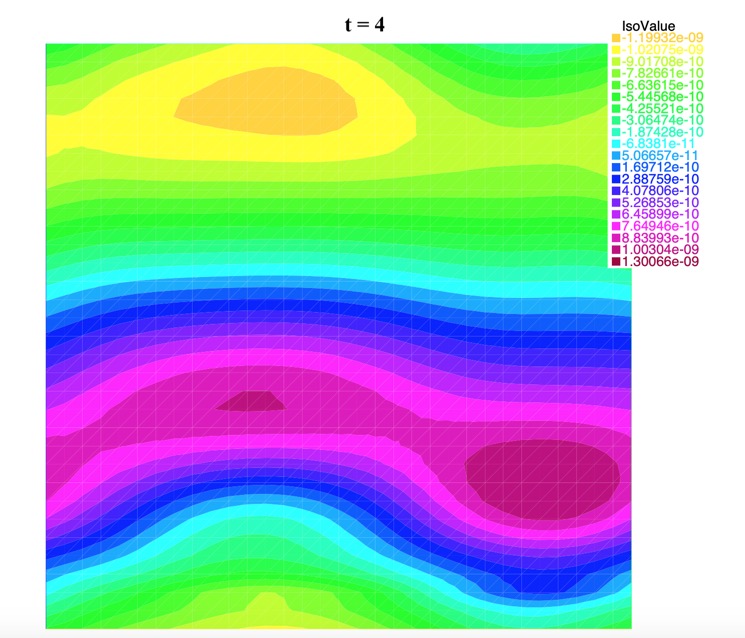
Task: Select the dark red swatch beside 1.30066e-09
Action: point(616,261)
